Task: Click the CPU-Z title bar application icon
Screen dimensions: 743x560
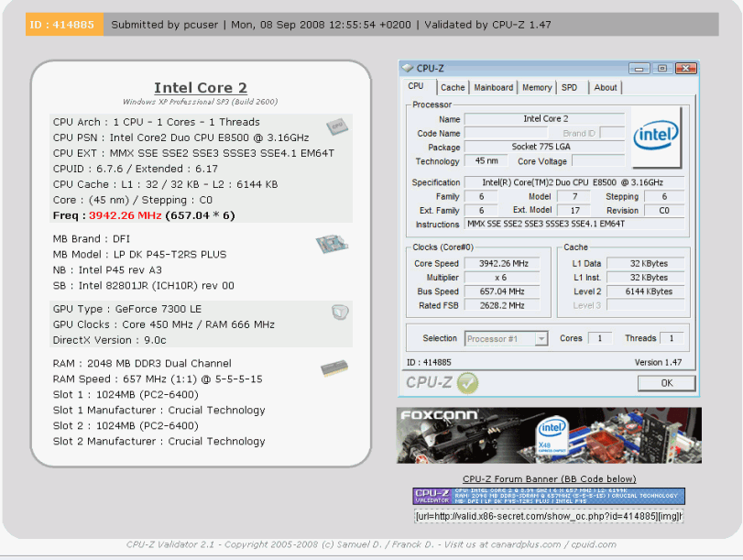Action: point(408,68)
